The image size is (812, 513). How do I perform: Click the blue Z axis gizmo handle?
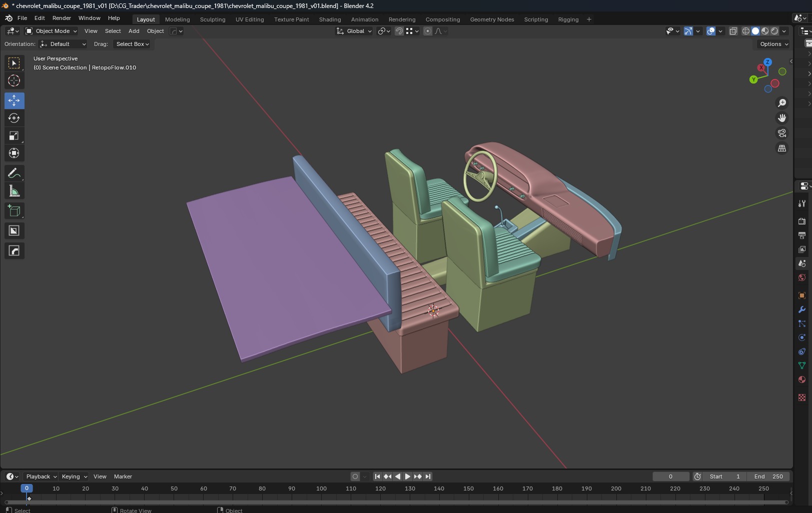click(x=767, y=62)
